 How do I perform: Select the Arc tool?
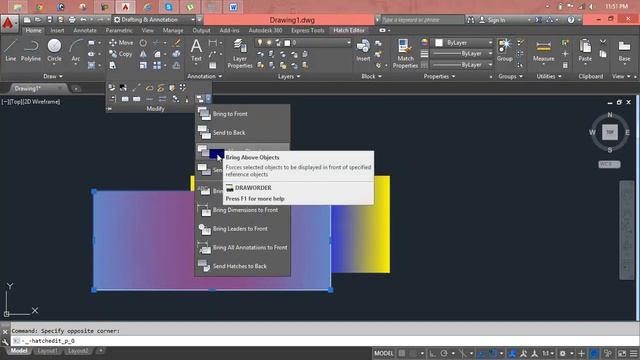tap(76, 50)
